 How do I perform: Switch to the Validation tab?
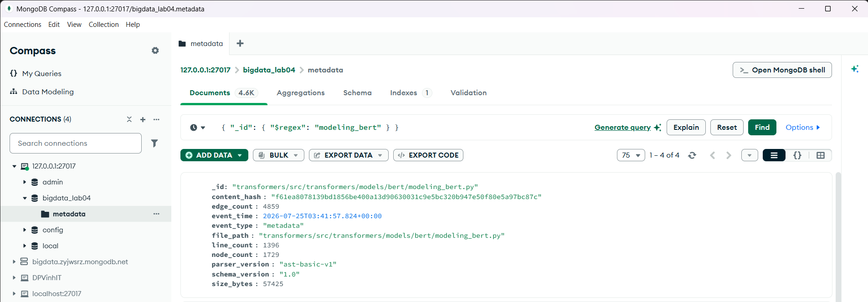click(x=468, y=92)
